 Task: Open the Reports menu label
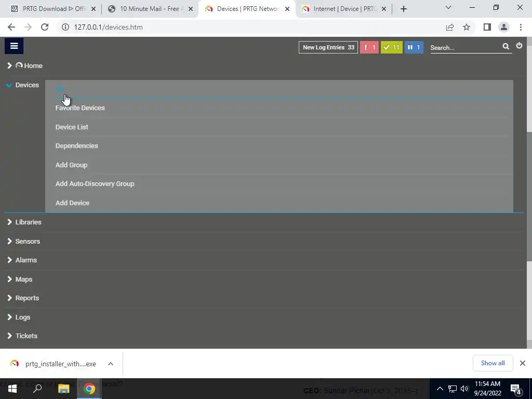point(27,298)
